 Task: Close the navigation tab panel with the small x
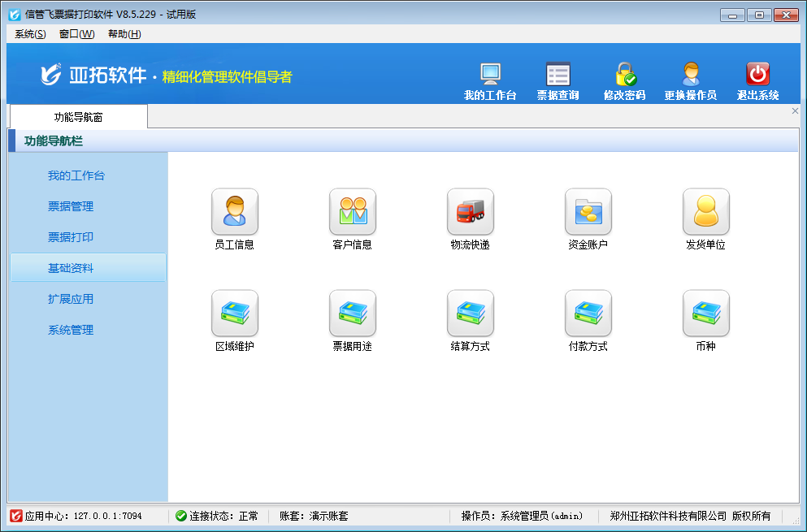click(x=795, y=111)
